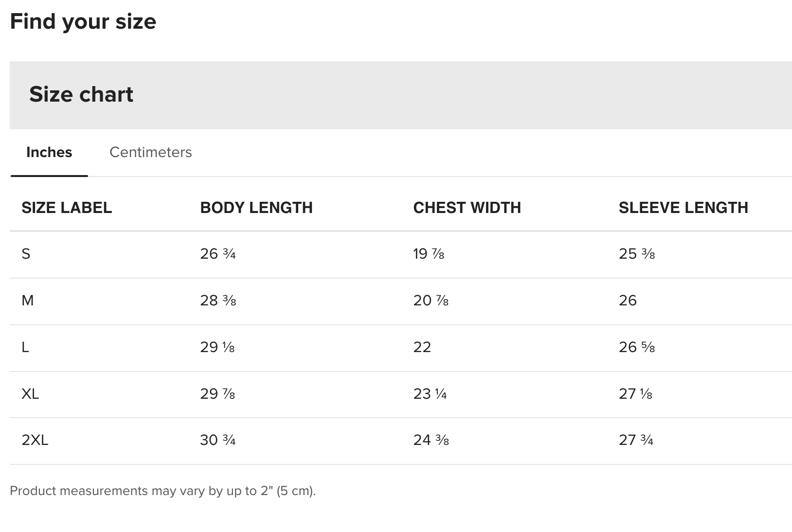Image resolution: width=792 pixels, height=532 pixels.
Task: Click the 30 ¾ body length value
Action: 218,440
